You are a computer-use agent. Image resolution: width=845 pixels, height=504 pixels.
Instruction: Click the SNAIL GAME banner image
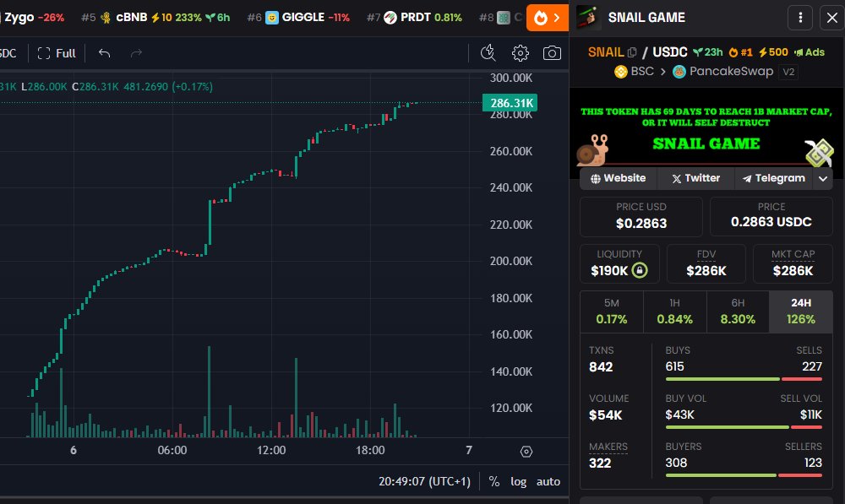[x=706, y=132]
